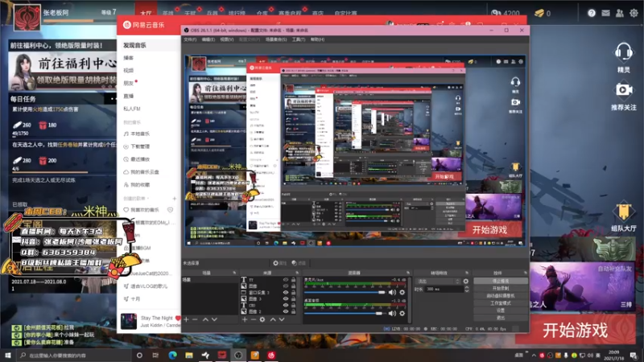Toggle lock on 窗口采集 3 source
644x362 pixels.
(293, 292)
